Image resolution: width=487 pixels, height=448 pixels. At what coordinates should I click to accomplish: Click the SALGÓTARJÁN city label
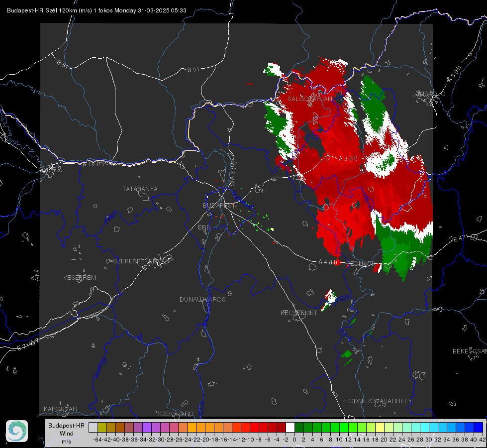coord(310,99)
